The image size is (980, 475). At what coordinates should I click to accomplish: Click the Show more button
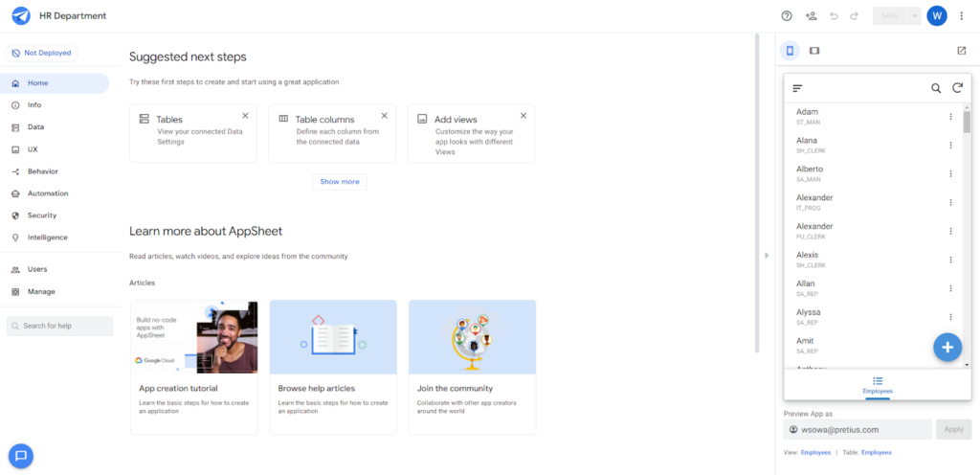(x=340, y=182)
